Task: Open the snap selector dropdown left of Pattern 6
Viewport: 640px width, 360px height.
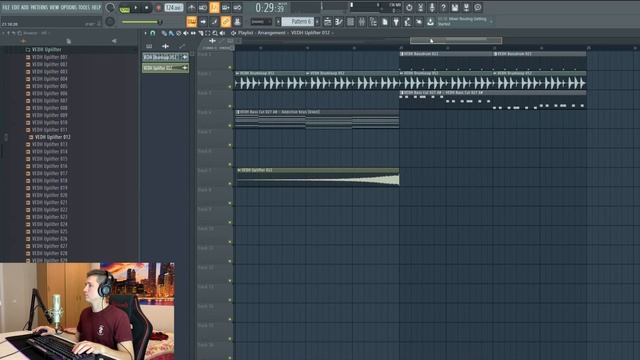Action: [x=261, y=22]
